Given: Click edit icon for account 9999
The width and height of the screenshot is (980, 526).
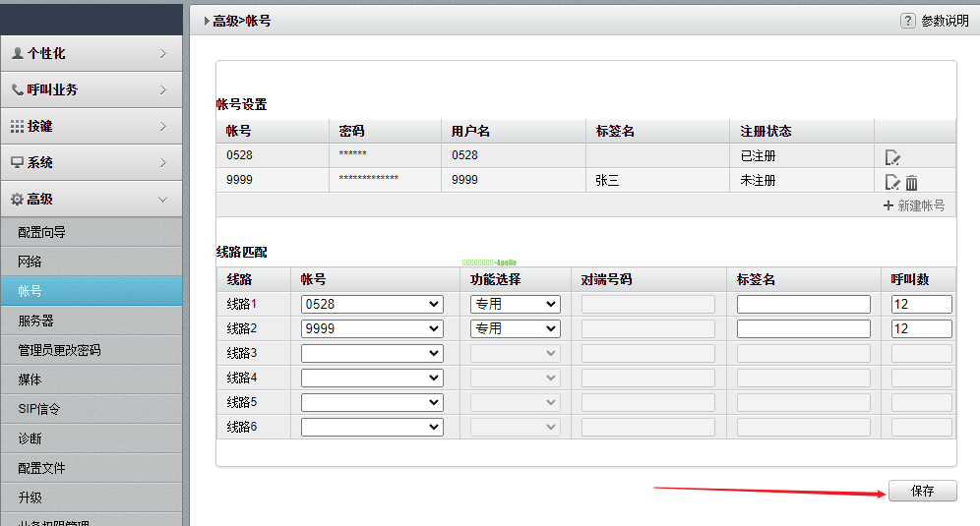Looking at the screenshot, I should click(892, 182).
